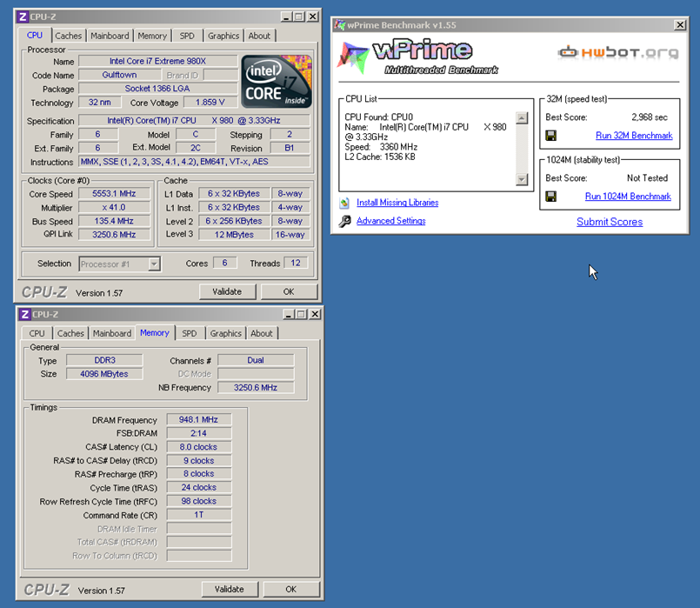
Task: Click the Threads value 12
Action: point(296,263)
